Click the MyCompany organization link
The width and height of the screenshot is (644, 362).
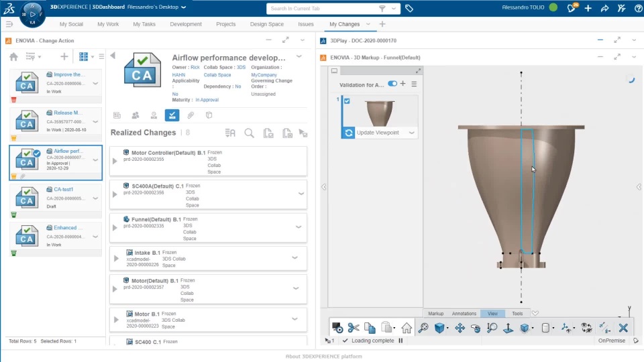tap(264, 74)
